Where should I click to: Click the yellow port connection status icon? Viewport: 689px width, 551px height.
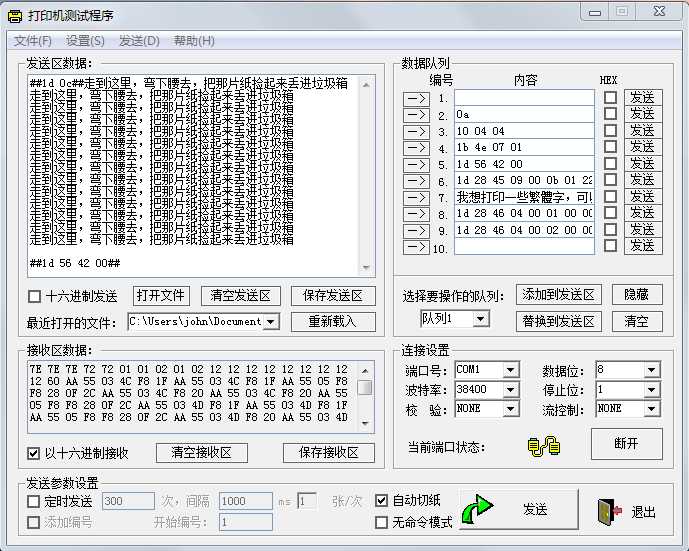click(543, 446)
